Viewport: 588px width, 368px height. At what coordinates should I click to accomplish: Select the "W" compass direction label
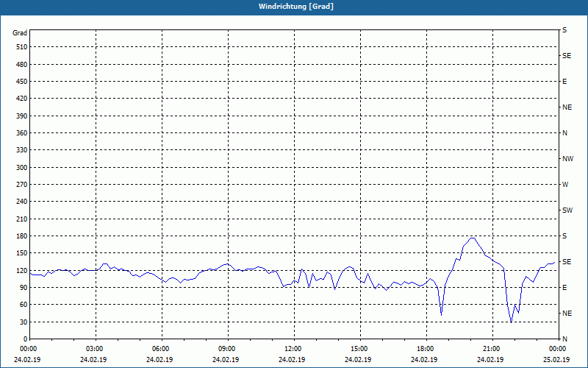[x=565, y=185]
